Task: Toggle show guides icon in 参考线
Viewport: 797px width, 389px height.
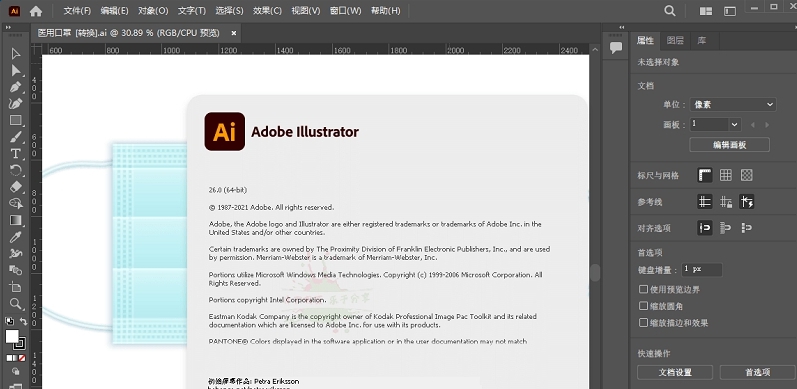Action: 704,202
